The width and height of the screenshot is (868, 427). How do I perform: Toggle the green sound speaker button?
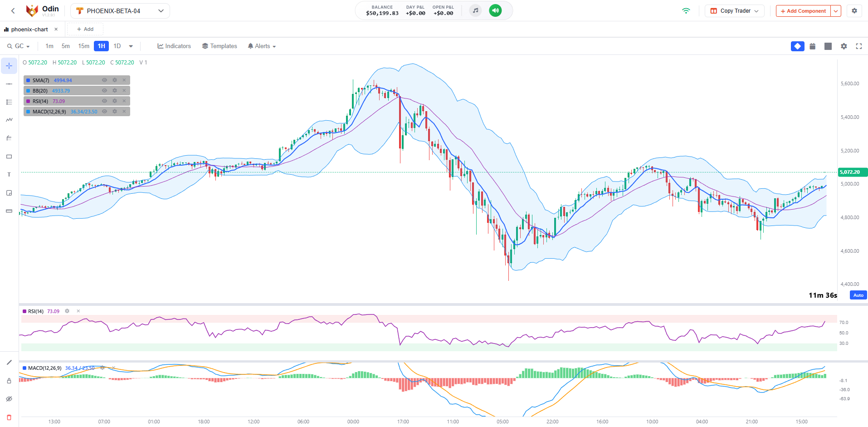click(495, 10)
